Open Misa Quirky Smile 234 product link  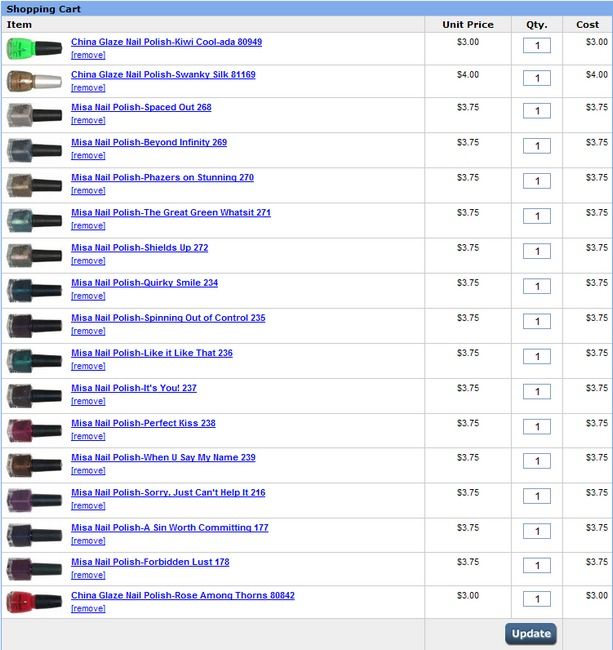tap(144, 283)
